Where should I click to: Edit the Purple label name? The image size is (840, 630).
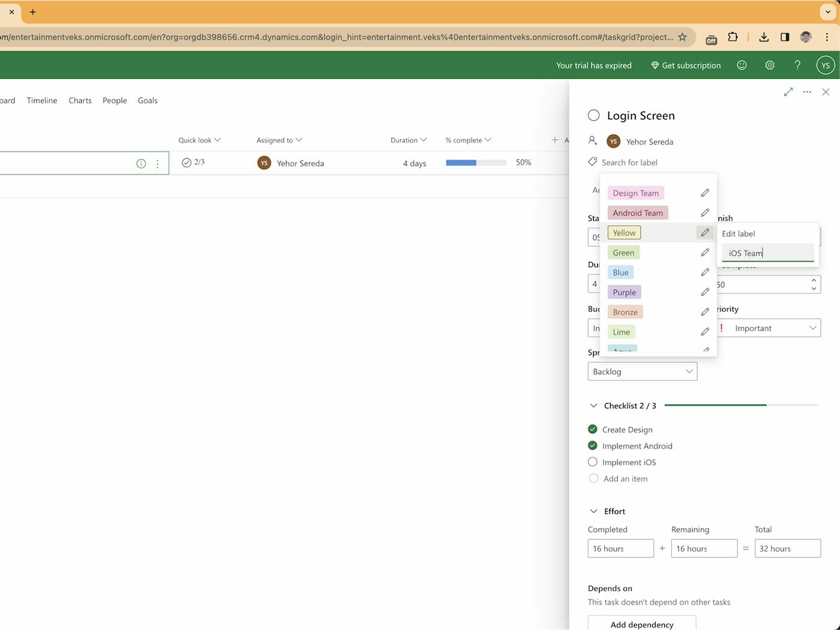pyautogui.click(x=705, y=292)
